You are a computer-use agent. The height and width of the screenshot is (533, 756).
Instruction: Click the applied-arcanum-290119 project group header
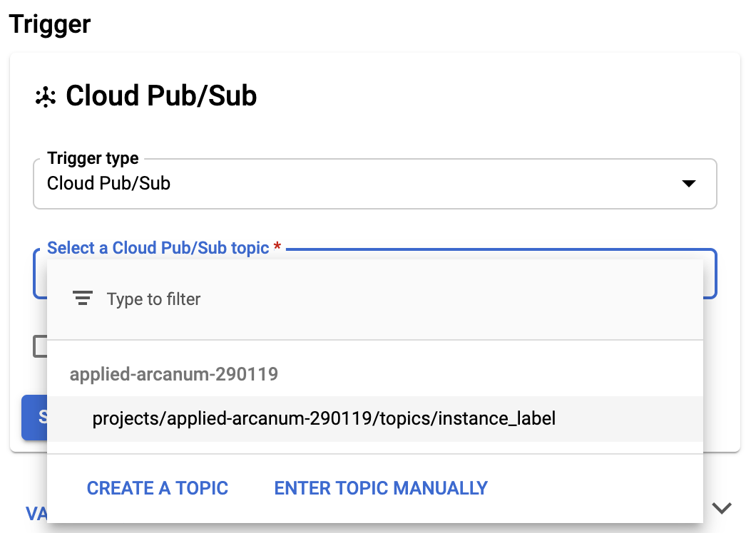173,374
